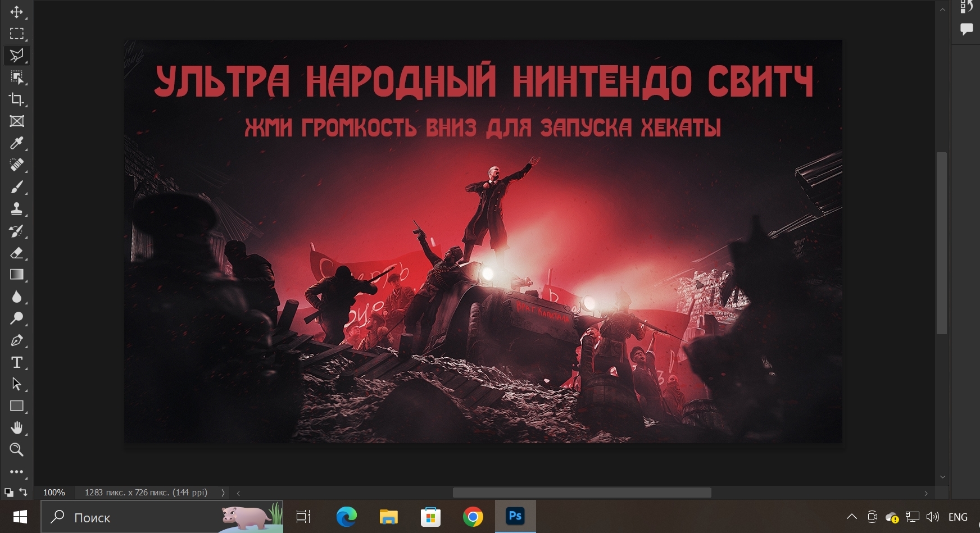Screen dimensions: 980x533
Task: Select the Pen tool
Action: point(16,340)
